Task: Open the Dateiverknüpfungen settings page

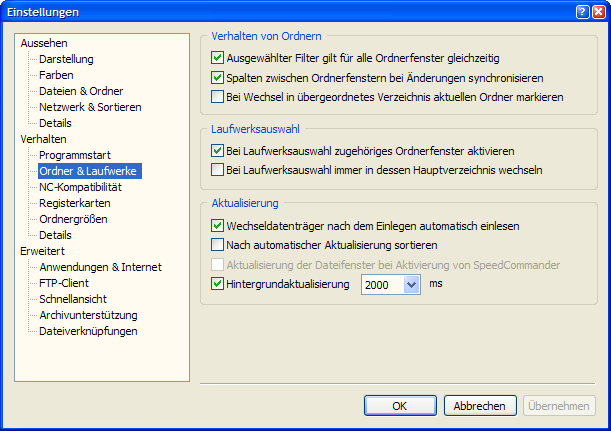Action: 88,331
